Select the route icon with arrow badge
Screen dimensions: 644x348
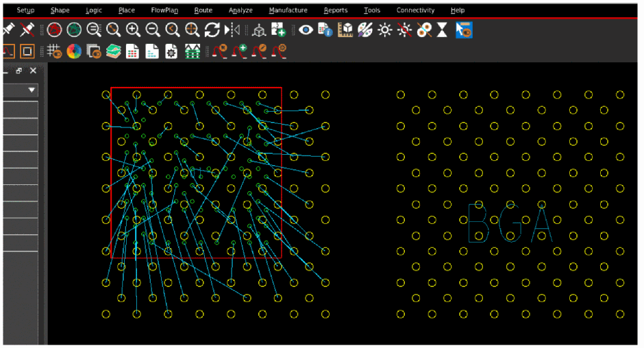click(220, 51)
